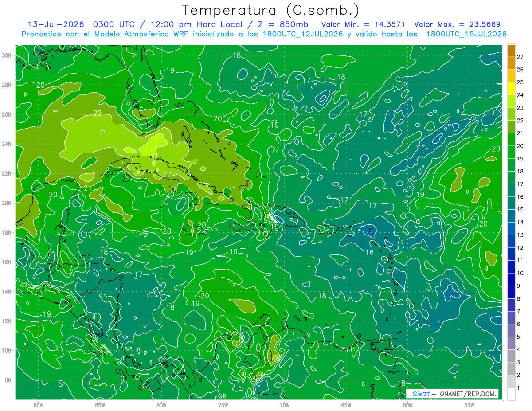Click legend value "24" on color bar
Viewport: 532px width, 411px height.
click(520, 95)
